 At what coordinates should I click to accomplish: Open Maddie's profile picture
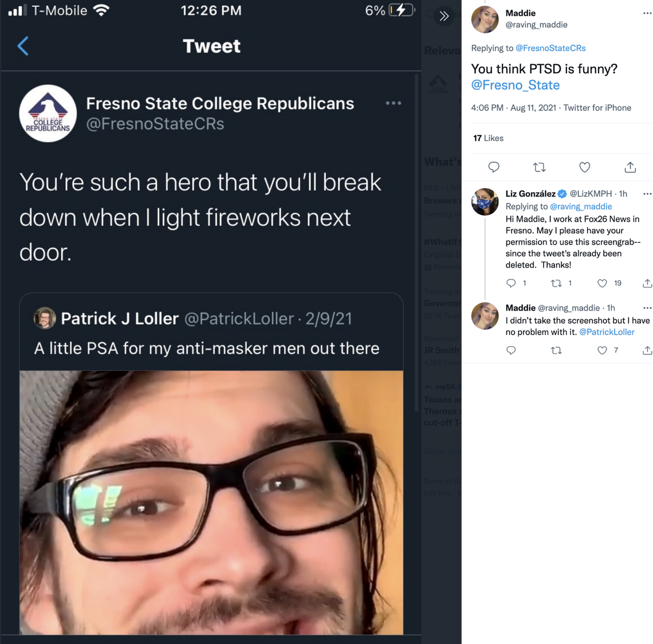click(485, 19)
